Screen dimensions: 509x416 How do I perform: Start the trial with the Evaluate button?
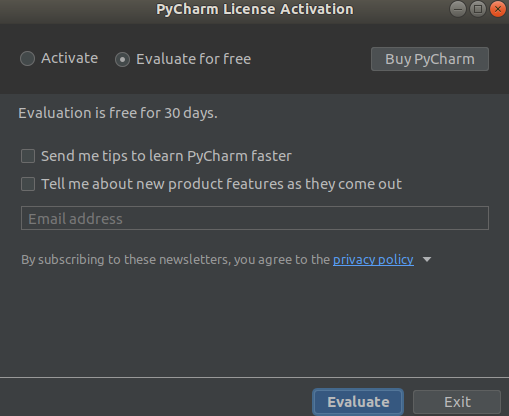(x=358, y=402)
